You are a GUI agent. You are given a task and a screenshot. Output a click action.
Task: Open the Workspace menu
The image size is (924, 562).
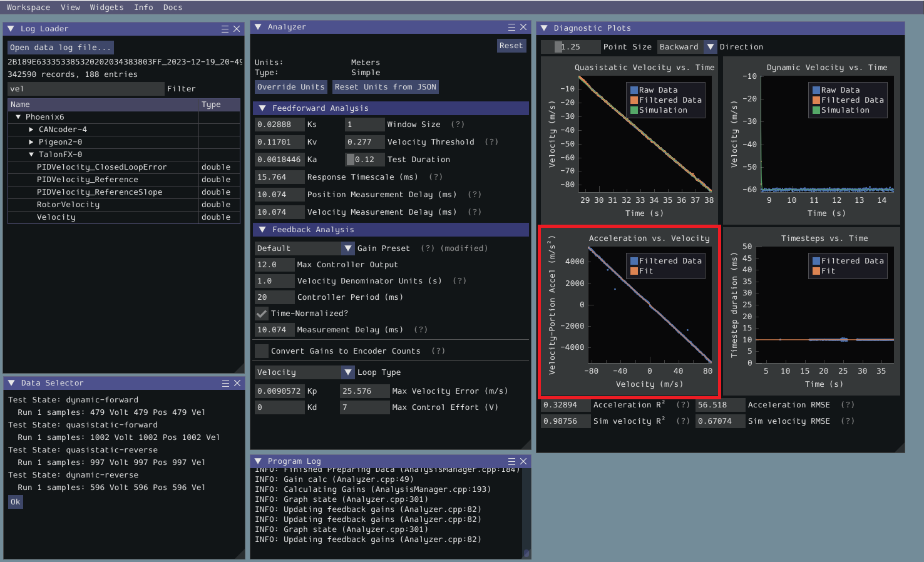(x=28, y=7)
